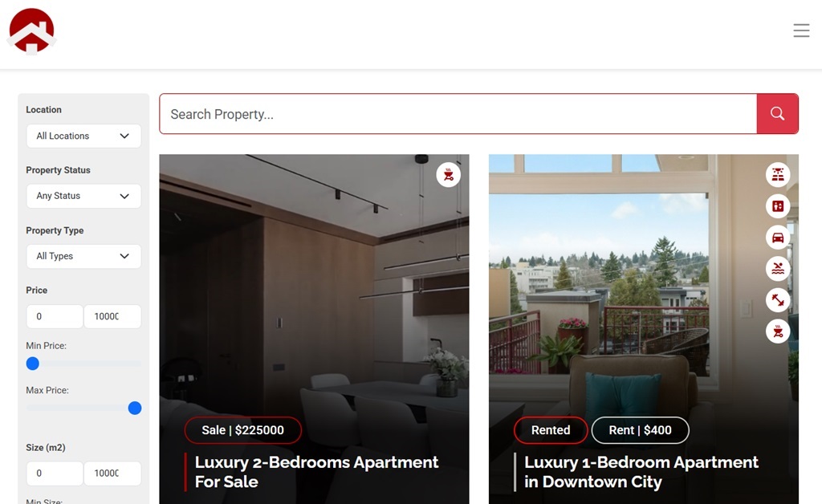
Task: Click the dumbbell gym amenity icon
Action: tap(778, 300)
